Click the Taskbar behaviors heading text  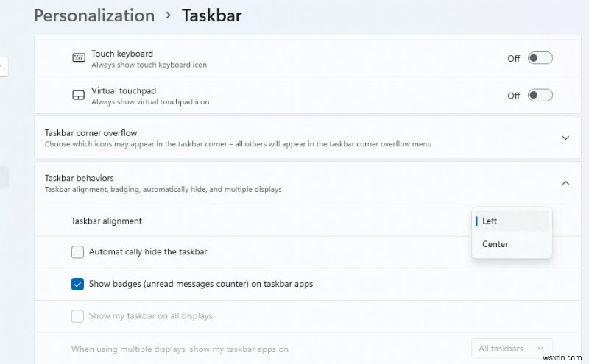pos(80,178)
